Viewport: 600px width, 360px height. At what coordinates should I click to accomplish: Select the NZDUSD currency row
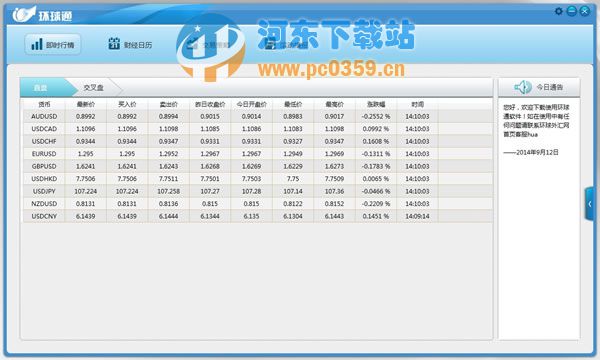(258, 204)
